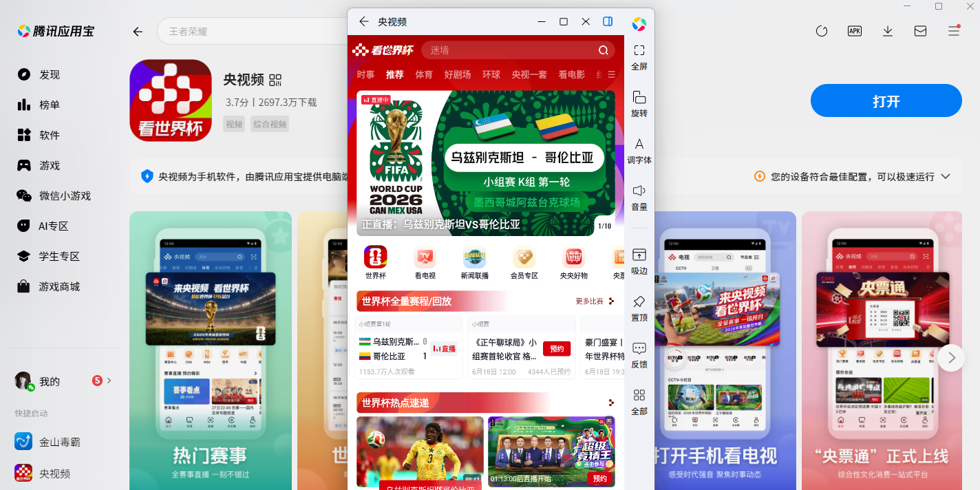
Task: Switch to the 看电影 tab
Action: click(x=571, y=74)
